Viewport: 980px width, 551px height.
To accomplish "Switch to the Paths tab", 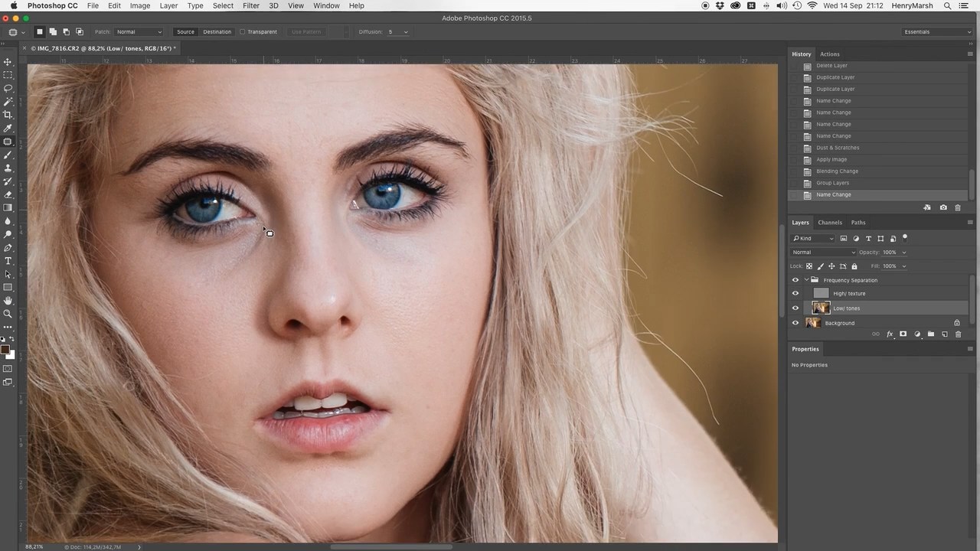I will coord(858,223).
